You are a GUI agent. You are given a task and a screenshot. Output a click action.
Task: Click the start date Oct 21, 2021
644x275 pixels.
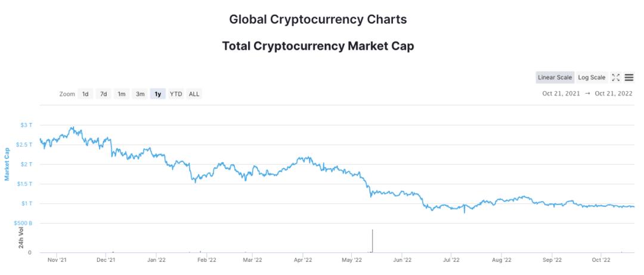(x=561, y=94)
